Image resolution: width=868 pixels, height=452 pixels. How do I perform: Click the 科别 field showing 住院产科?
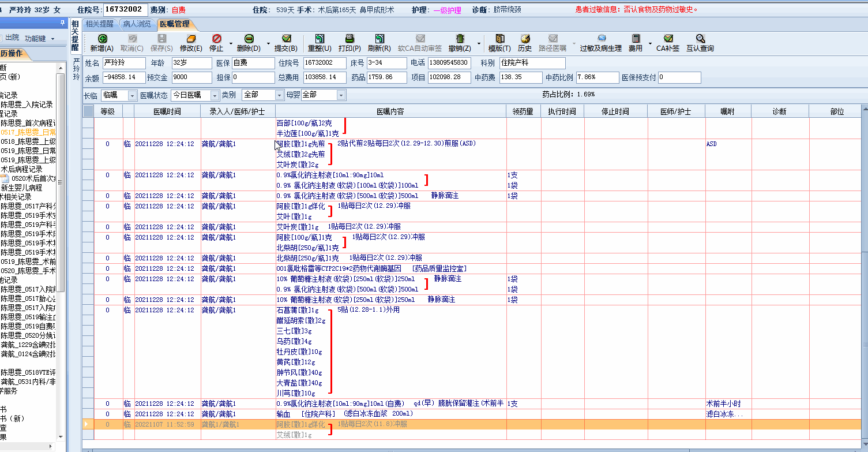(x=532, y=62)
